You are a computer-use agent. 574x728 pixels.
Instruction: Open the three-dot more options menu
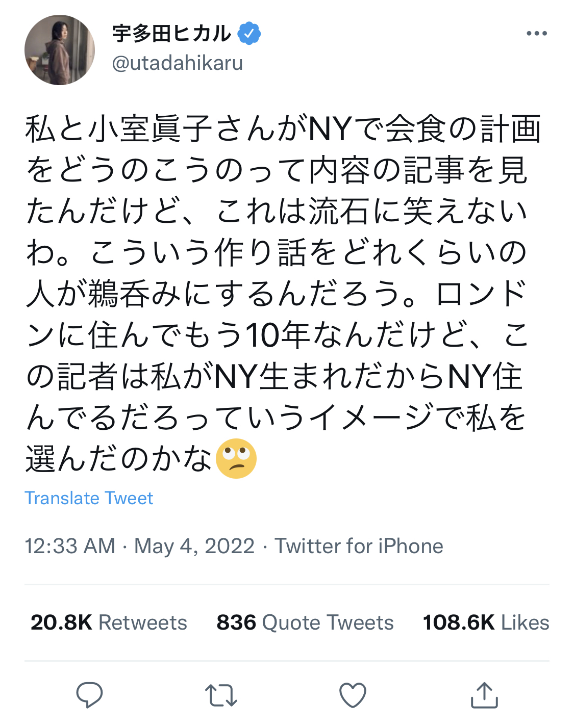click(x=536, y=34)
